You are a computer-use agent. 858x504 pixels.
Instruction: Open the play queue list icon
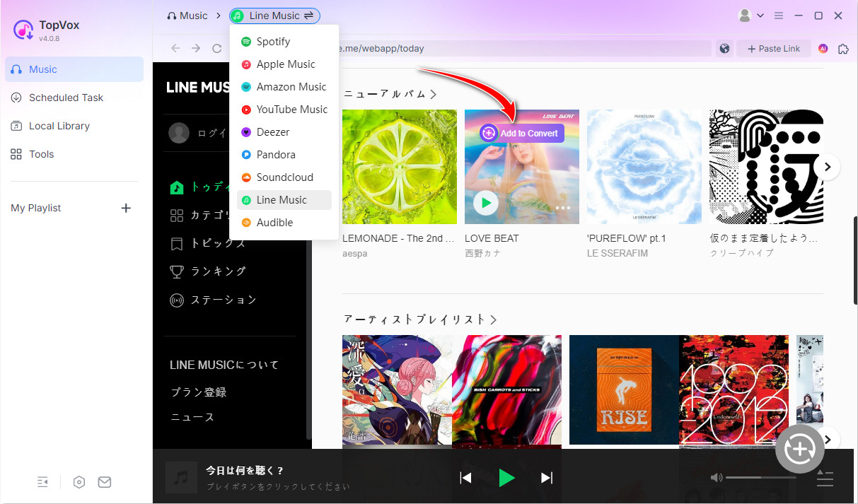pos(825,478)
